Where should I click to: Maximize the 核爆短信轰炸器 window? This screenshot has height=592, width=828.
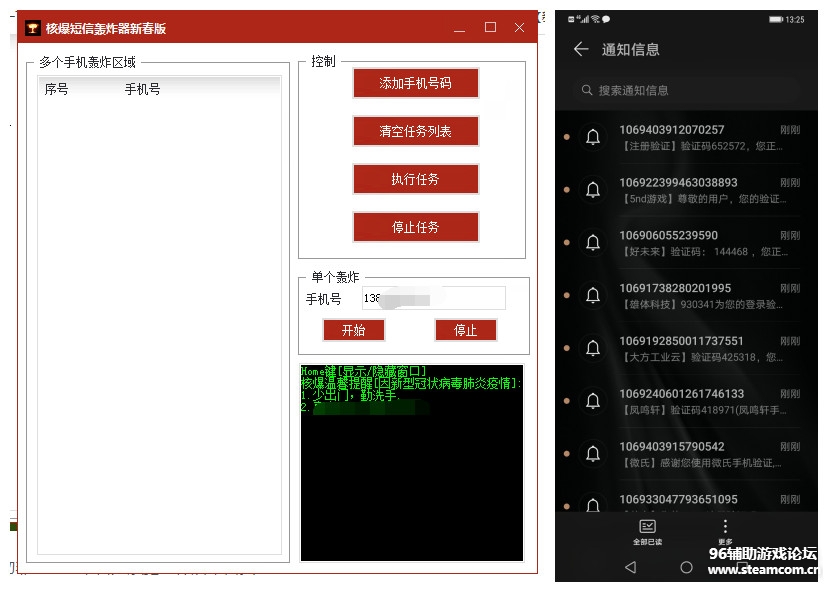click(490, 28)
